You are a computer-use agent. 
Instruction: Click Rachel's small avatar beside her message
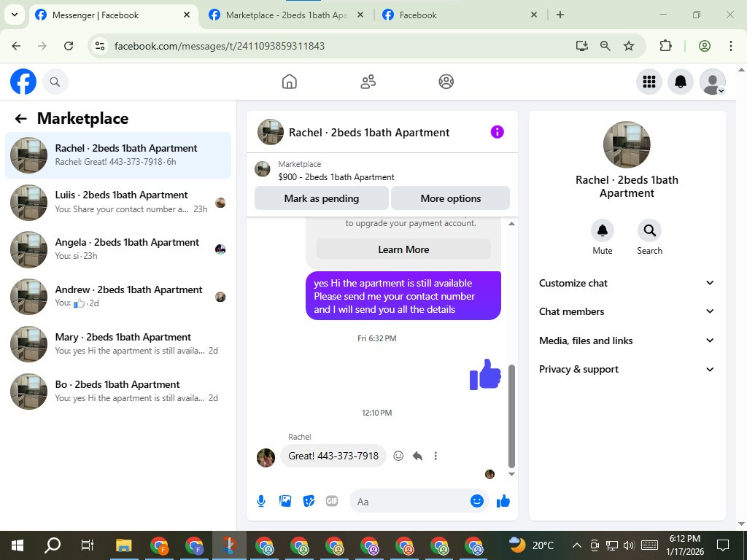point(266,458)
